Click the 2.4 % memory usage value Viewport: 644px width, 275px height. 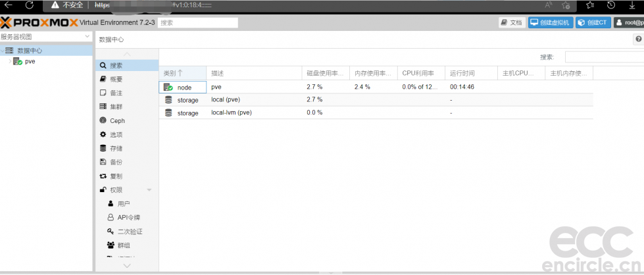(362, 87)
